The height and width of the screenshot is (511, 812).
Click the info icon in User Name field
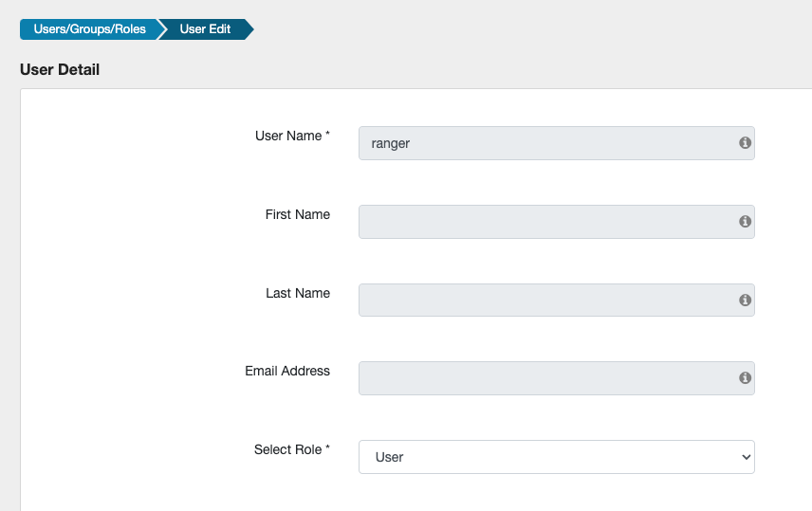(745, 143)
